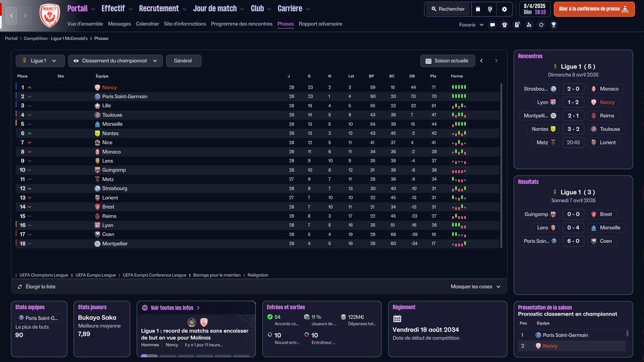Click the Nancy club crest logo
This screenshot has height=362, width=644.
pyautogui.click(x=50, y=16)
